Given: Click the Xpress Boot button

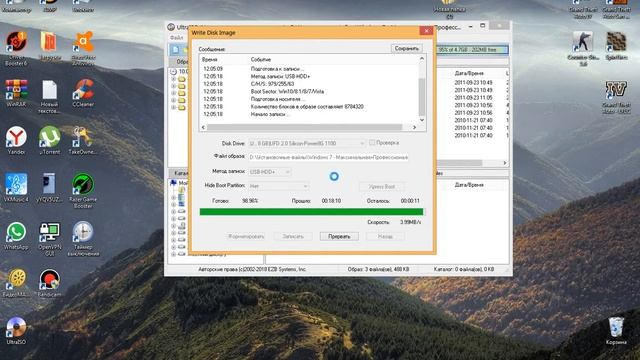Looking at the screenshot, I should pyautogui.click(x=382, y=187).
